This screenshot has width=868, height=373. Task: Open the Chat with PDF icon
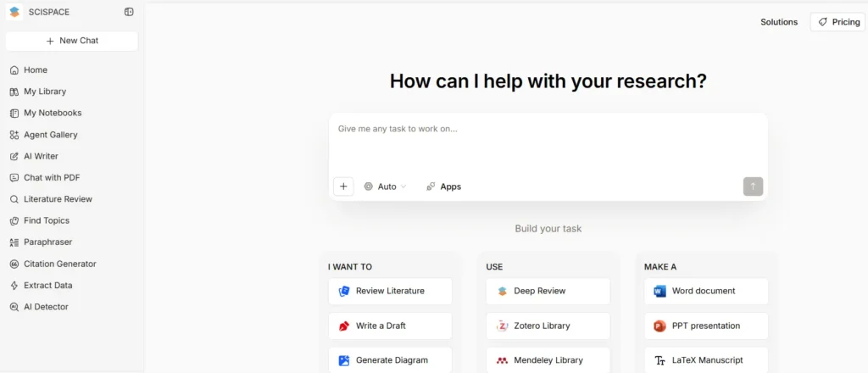[14, 178]
